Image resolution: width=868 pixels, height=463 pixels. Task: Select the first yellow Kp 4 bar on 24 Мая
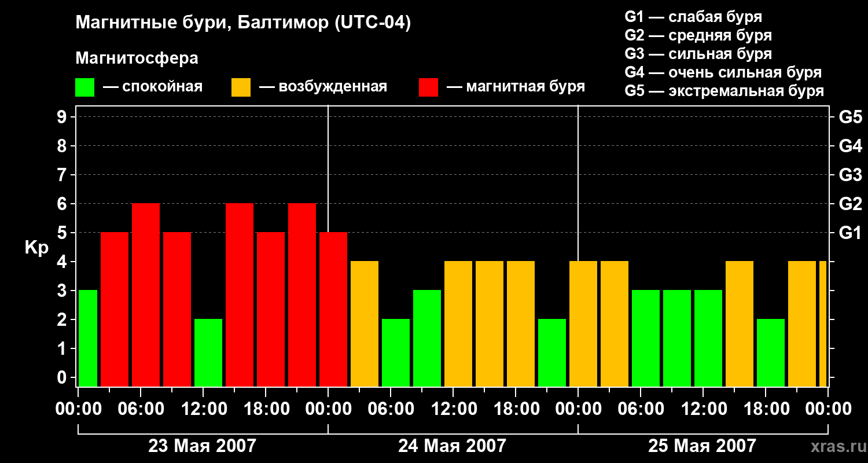coord(365,324)
